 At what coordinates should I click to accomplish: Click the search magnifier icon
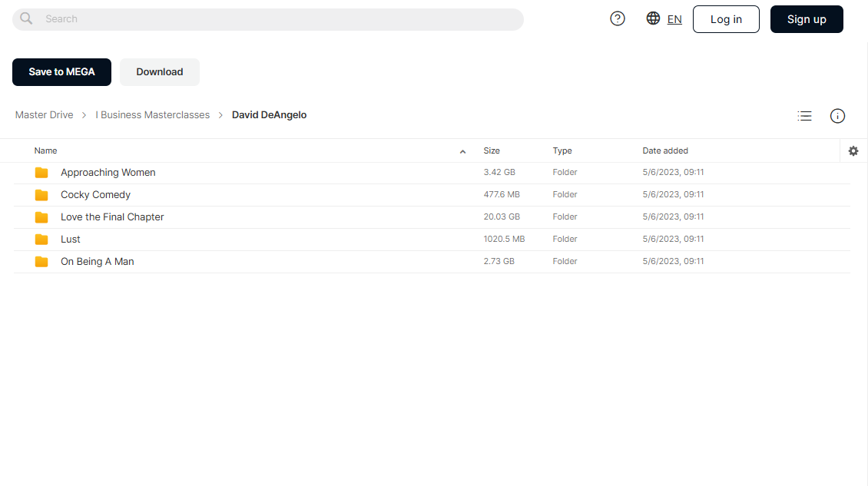coord(26,19)
